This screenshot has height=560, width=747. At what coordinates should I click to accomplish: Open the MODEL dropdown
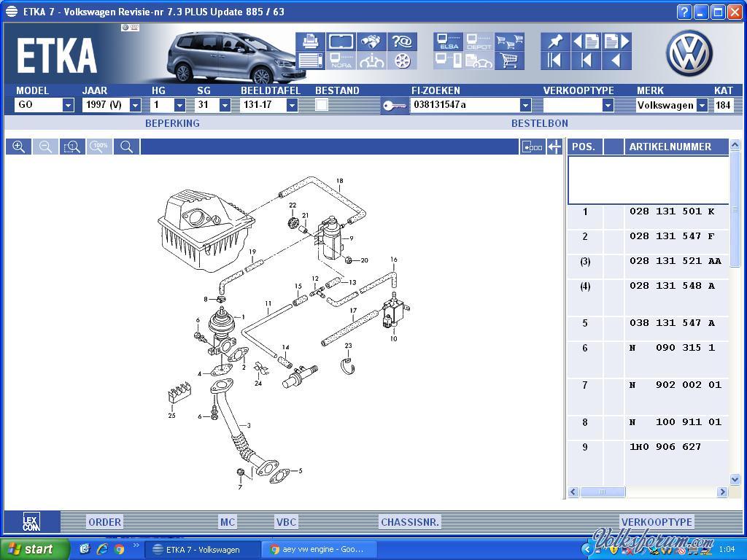[68, 105]
